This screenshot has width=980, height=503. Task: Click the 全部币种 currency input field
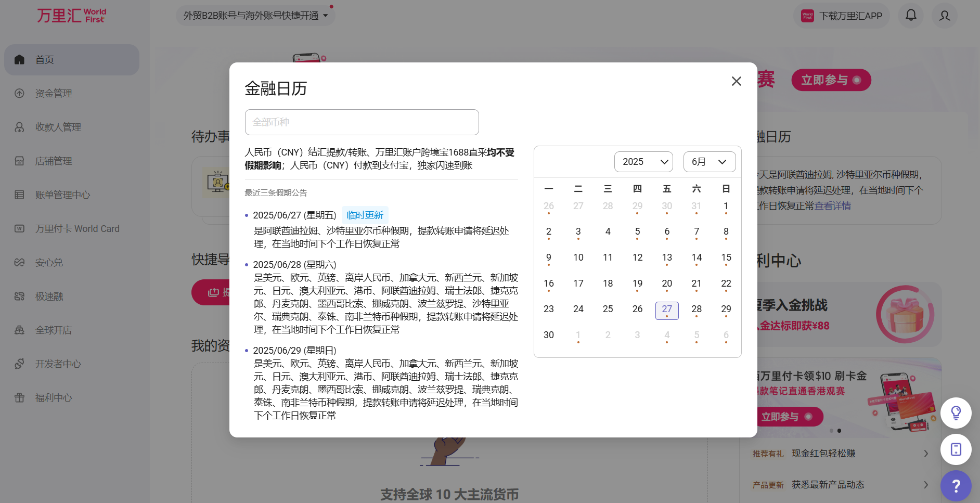(362, 122)
